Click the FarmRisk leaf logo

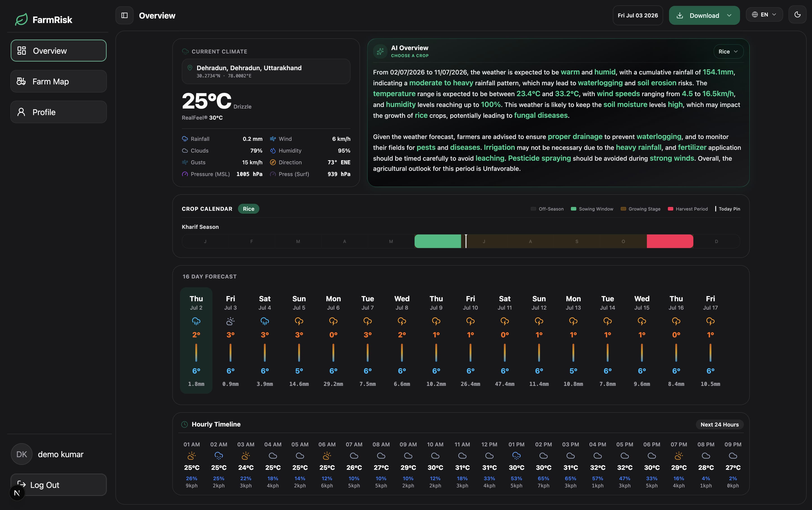21,20
